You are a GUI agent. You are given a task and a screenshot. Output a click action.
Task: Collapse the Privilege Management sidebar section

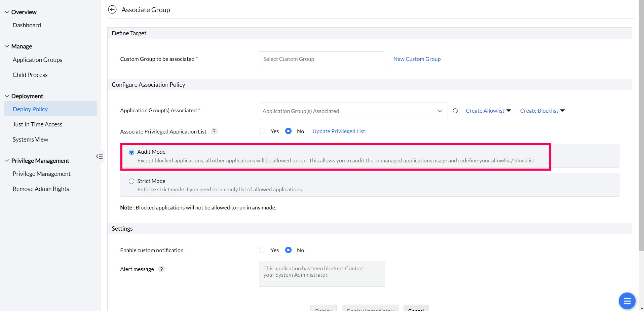pyautogui.click(x=7, y=161)
